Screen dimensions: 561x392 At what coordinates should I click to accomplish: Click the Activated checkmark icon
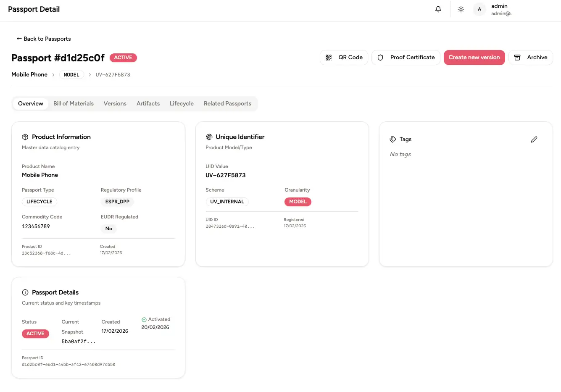[144, 320]
